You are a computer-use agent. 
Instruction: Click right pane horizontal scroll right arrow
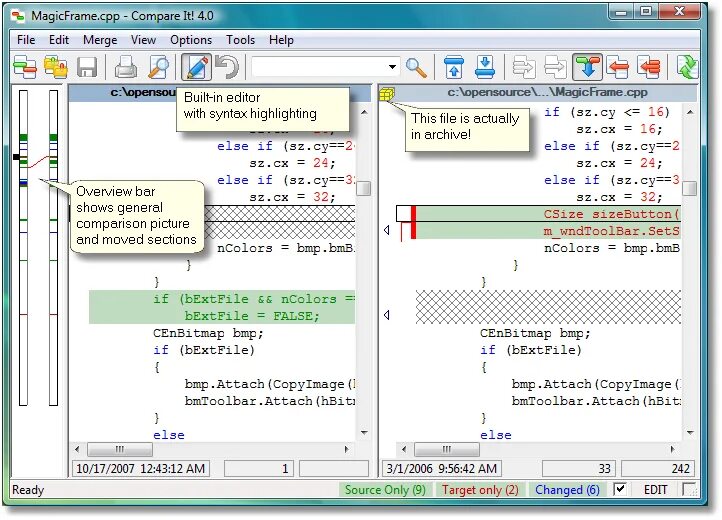point(673,449)
